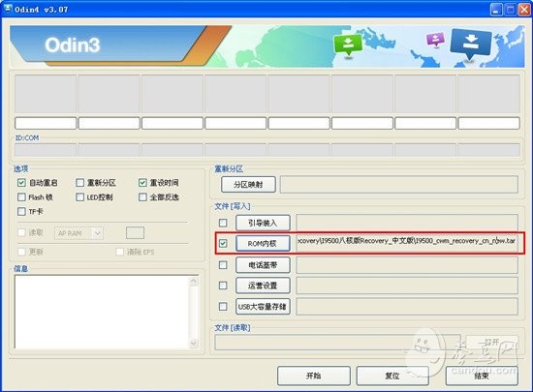Click the 复位 reset button
The image size is (533, 392).
pyautogui.click(x=392, y=376)
